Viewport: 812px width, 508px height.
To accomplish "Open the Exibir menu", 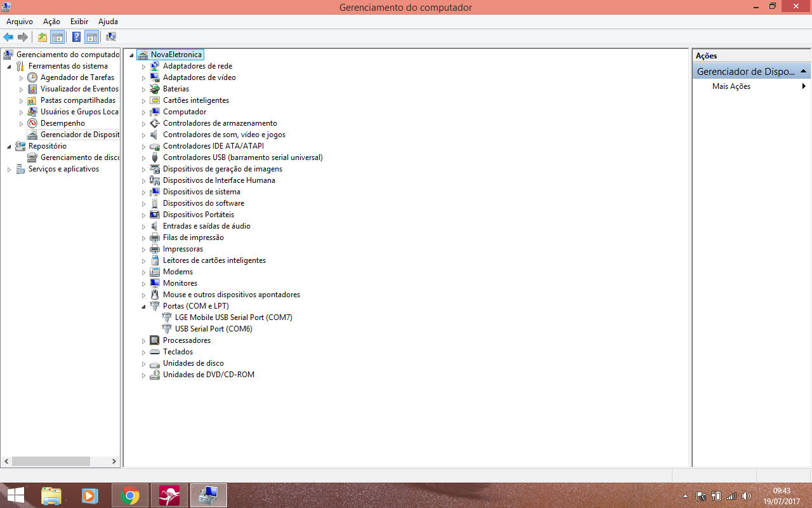I will click(x=79, y=22).
